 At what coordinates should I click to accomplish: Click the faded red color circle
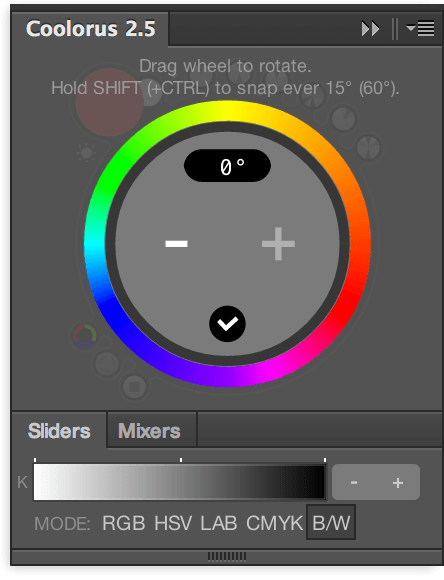point(110,102)
